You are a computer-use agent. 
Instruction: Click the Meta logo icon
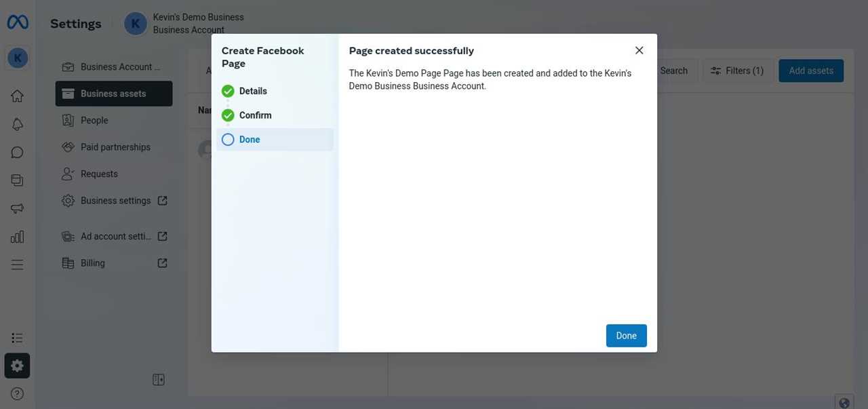(18, 23)
